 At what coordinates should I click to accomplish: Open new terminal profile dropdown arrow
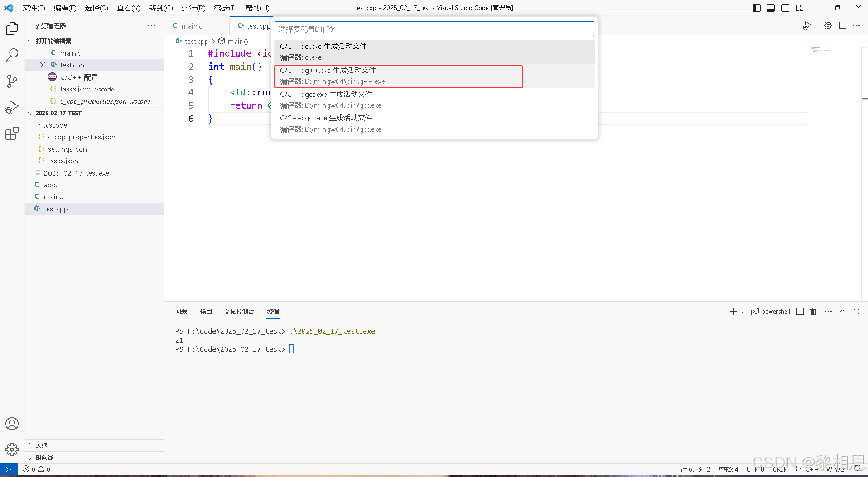[x=742, y=311]
